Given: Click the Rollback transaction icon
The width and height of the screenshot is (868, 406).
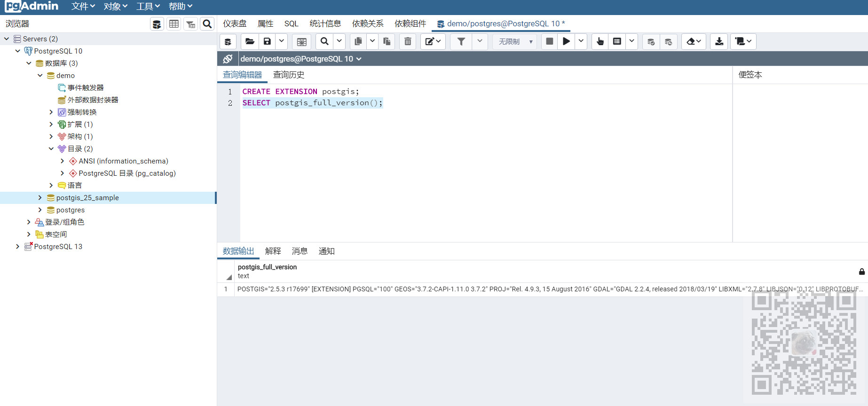Looking at the screenshot, I should click(668, 41).
